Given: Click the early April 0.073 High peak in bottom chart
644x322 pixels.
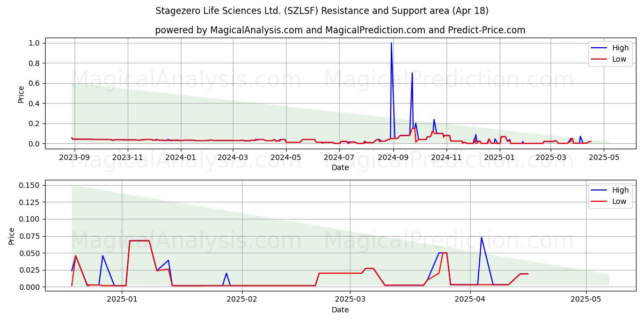Looking at the screenshot, I should [481, 237].
